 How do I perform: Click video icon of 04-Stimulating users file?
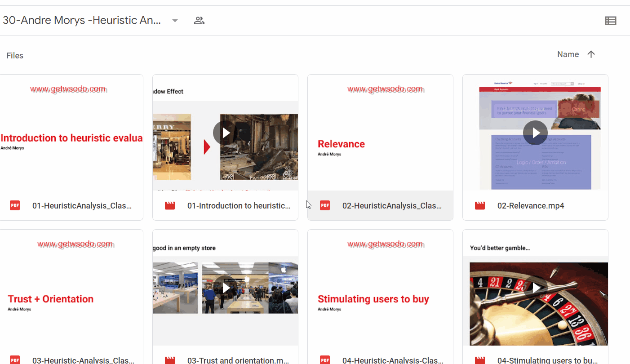pos(480,360)
